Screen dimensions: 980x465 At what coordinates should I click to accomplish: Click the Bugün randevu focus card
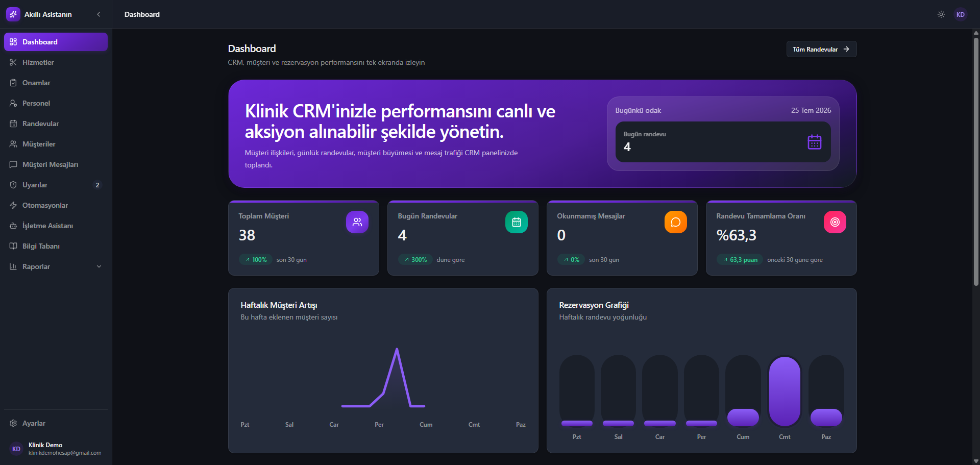(x=723, y=142)
